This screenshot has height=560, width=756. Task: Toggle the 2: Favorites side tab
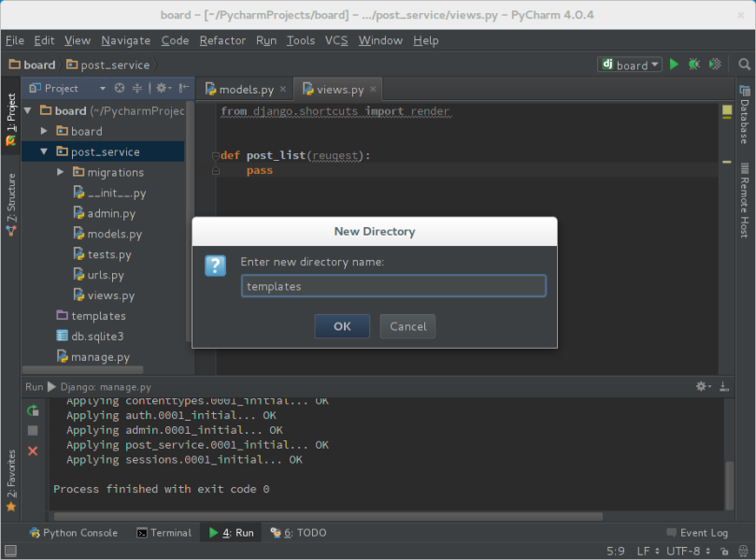[10, 481]
